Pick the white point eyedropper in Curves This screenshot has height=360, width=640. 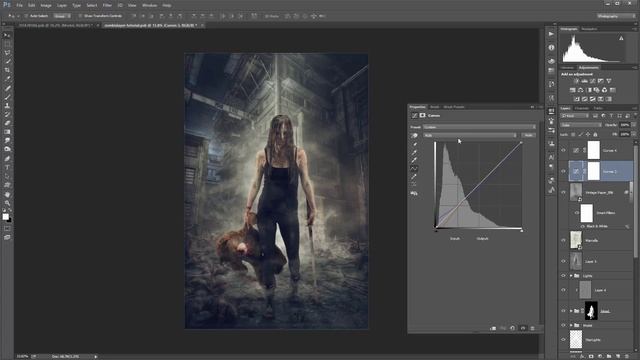point(414,160)
